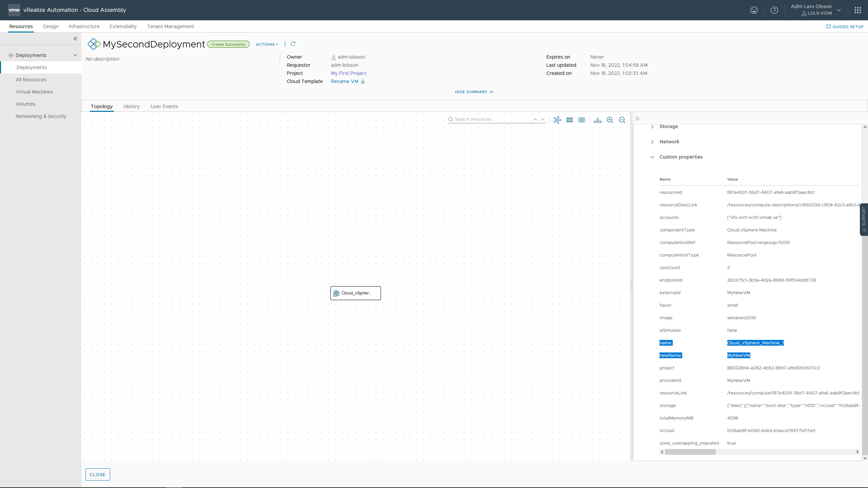Open the help question mark icon
This screenshot has width=868, height=488.
774,10
